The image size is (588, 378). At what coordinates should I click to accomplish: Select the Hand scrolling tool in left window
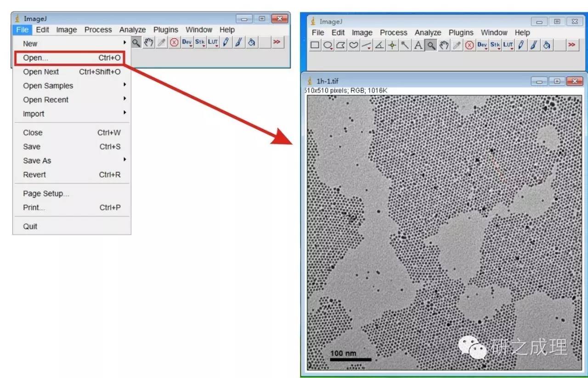click(148, 42)
